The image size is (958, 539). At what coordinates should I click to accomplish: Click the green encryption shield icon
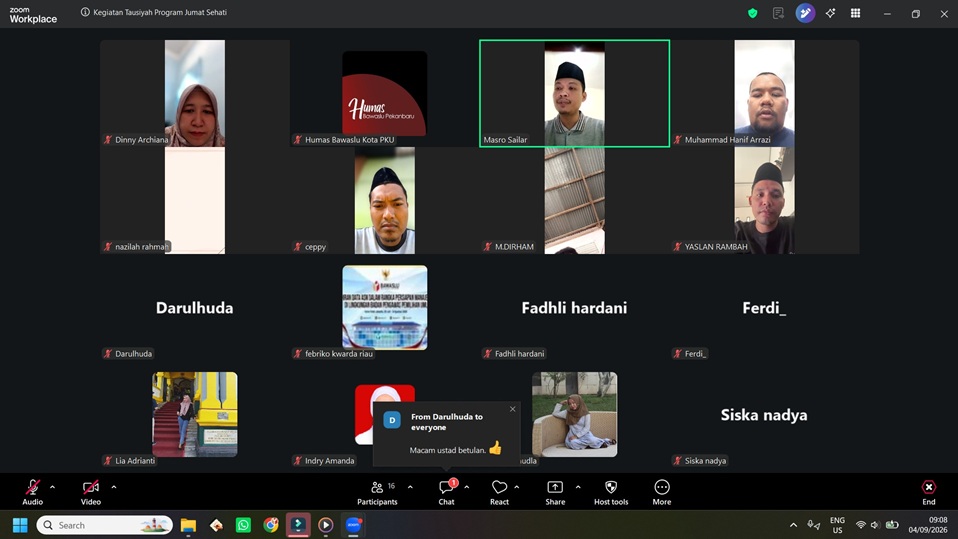coord(753,13)
